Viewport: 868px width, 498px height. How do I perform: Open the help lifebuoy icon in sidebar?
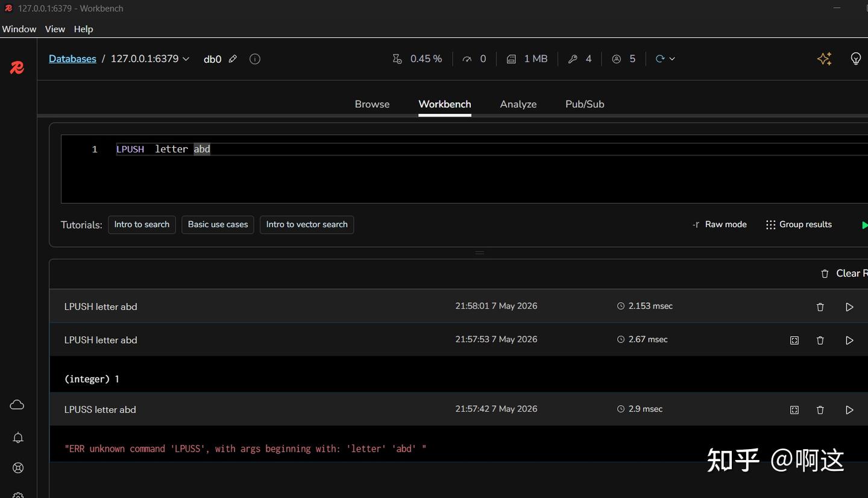pos(18,468)
